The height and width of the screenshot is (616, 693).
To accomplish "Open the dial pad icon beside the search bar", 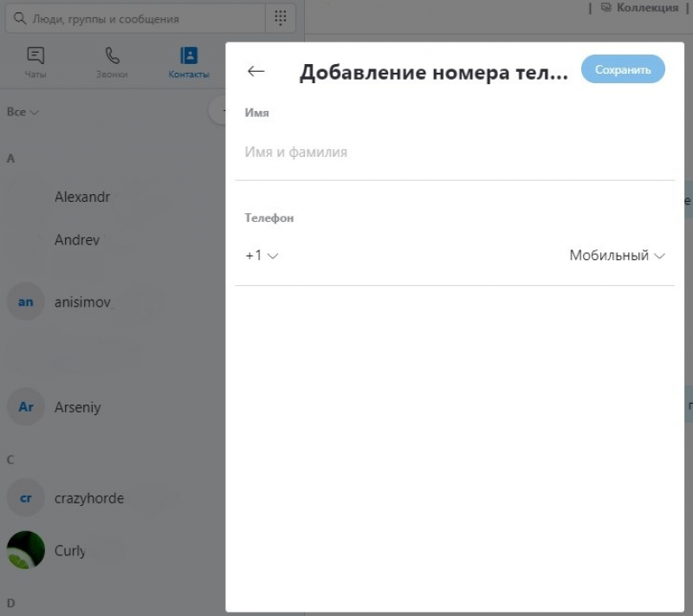I will [x=279, y=17].
